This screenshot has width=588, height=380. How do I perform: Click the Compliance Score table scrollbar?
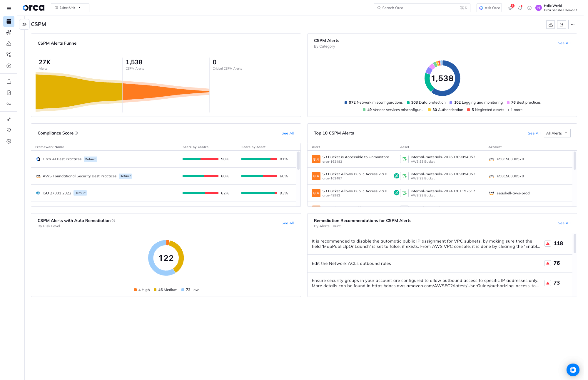point(298,161)
